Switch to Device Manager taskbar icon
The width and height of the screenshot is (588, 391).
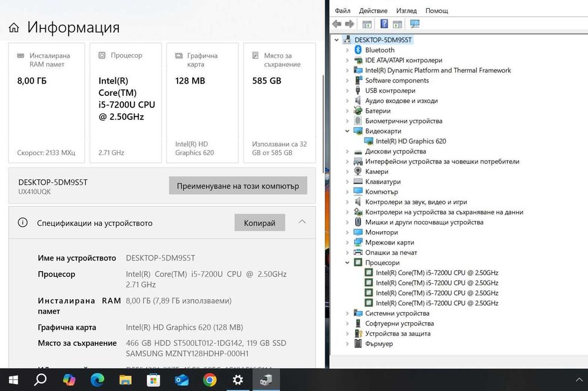tap(266, 380)
